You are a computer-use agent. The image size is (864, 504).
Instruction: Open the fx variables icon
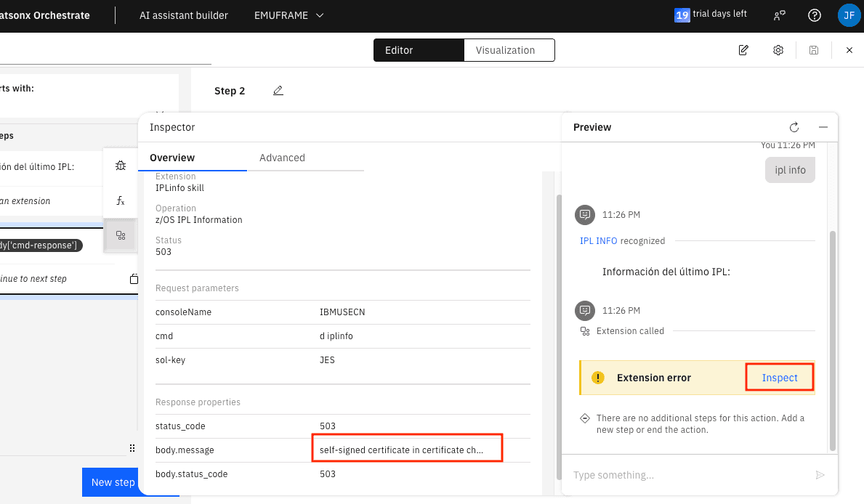pyautogui.click(x=121, y=200)
